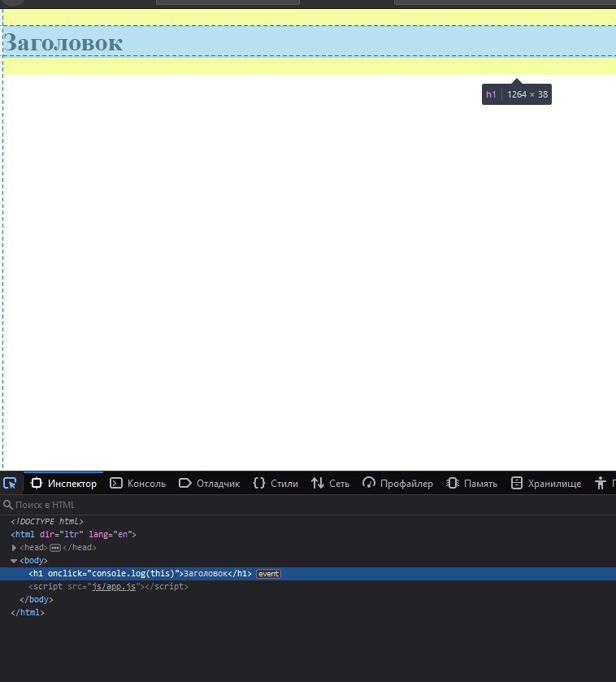Screen dimensions: 616x682
Task: Click the onclick attribute value console.log(this)
Action: pyautogui.click(x=133, y=574)
